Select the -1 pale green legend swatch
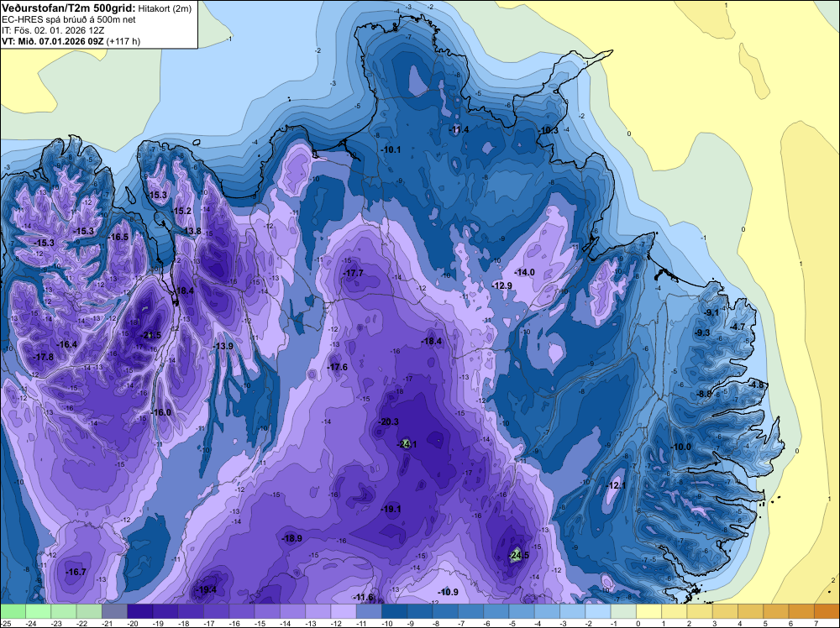The width and height of the screenshot is (840, 628). (x=623, y=611)
